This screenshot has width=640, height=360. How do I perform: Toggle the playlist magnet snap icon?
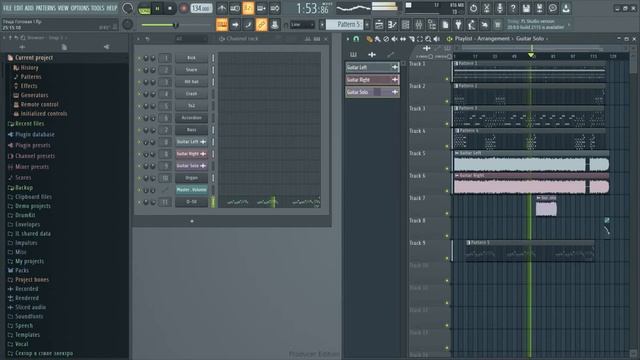356,39
